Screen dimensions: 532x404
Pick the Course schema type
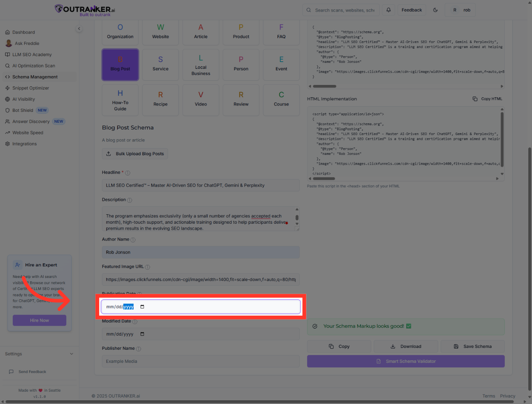281,100
